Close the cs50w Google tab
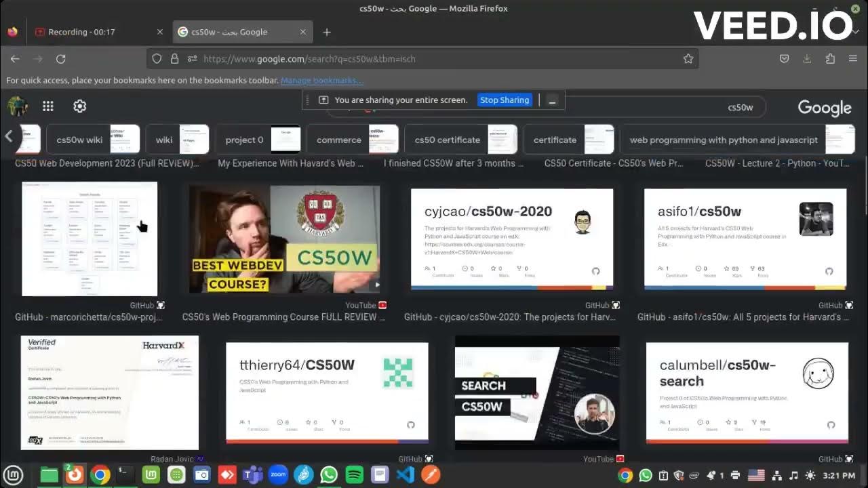This screenshot has height=488, width=868. pyautogui.click(x=303, y=32)
